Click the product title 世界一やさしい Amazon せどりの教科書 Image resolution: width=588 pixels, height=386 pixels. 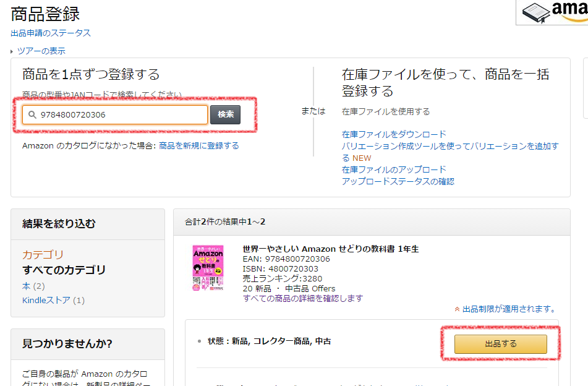(x=330, y=249)
